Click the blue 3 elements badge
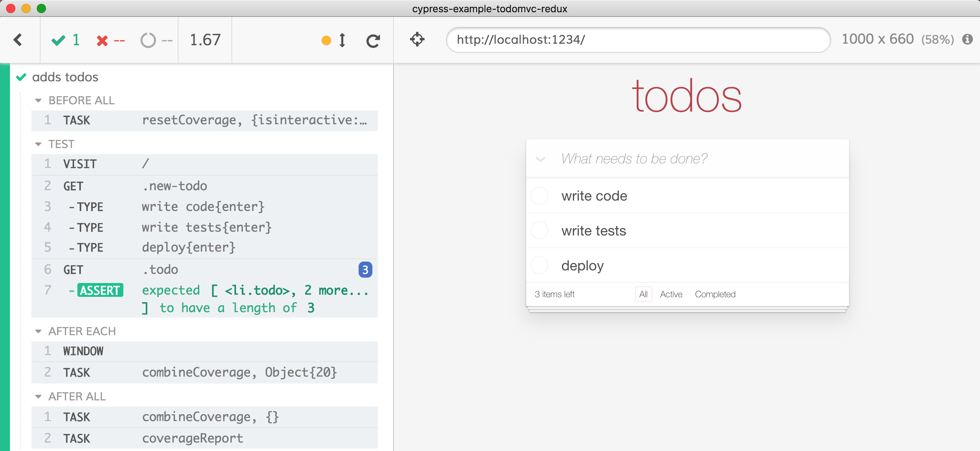This screenshot has width=980, height=451. pos(365,270)
